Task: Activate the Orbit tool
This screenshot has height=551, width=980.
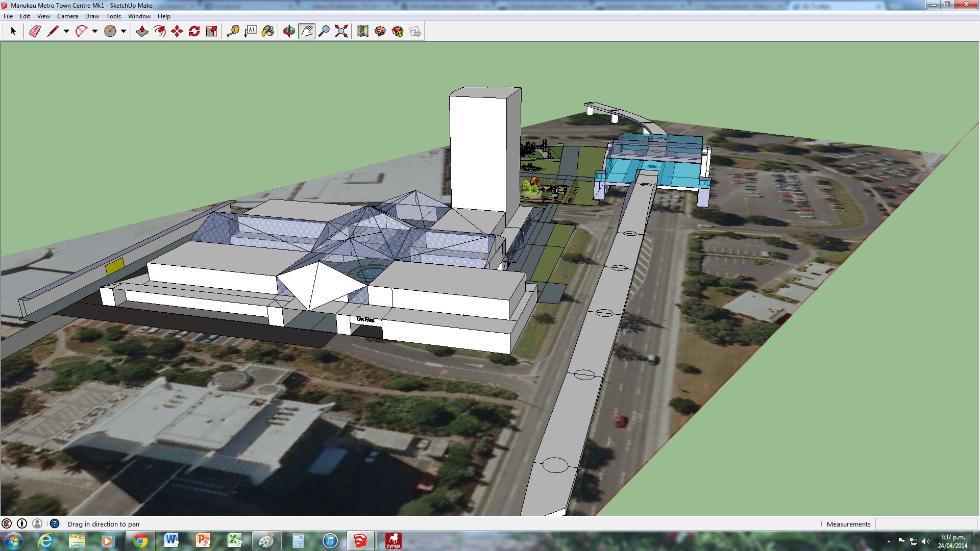Action: point(289,32)
